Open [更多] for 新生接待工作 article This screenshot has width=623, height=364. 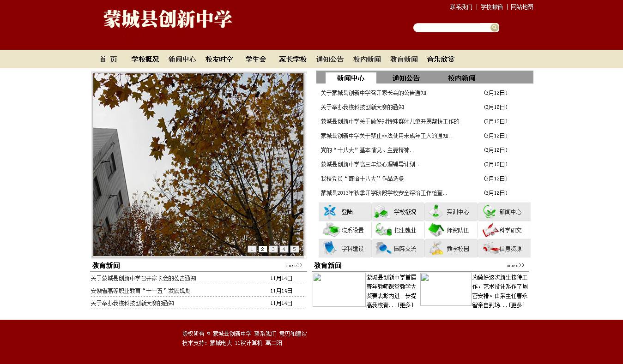click(x=517, y=305)
